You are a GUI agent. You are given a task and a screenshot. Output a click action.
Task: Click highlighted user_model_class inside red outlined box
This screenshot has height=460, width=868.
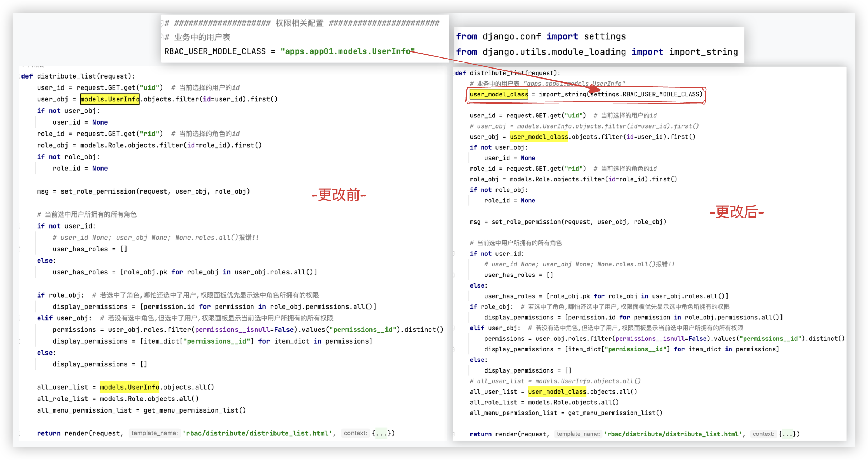(x=499, y=94)
